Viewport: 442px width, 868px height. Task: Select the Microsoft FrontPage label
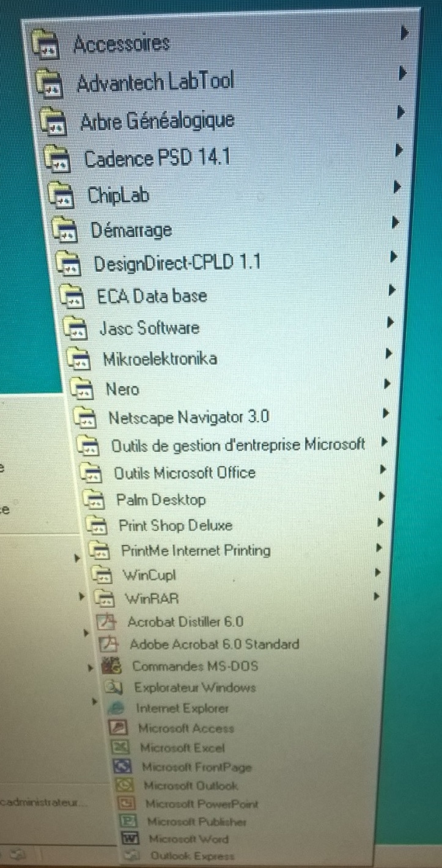[x=197, y=767]
